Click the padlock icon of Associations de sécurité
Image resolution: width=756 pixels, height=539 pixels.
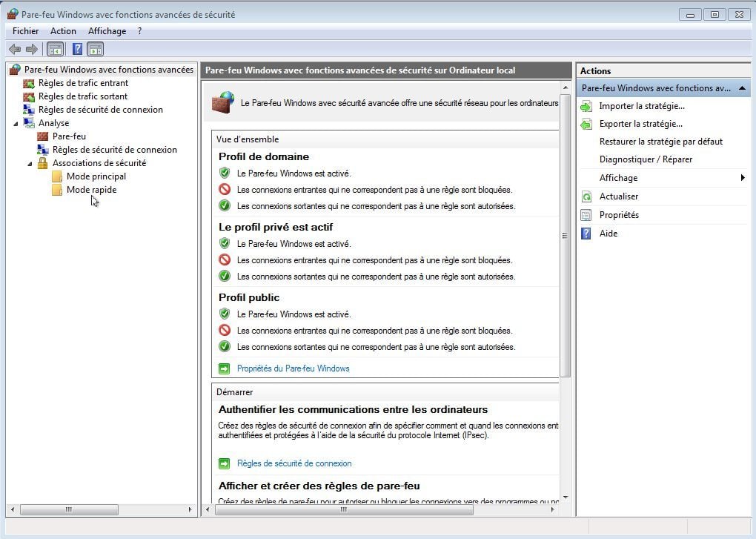[x=43, y=163]
